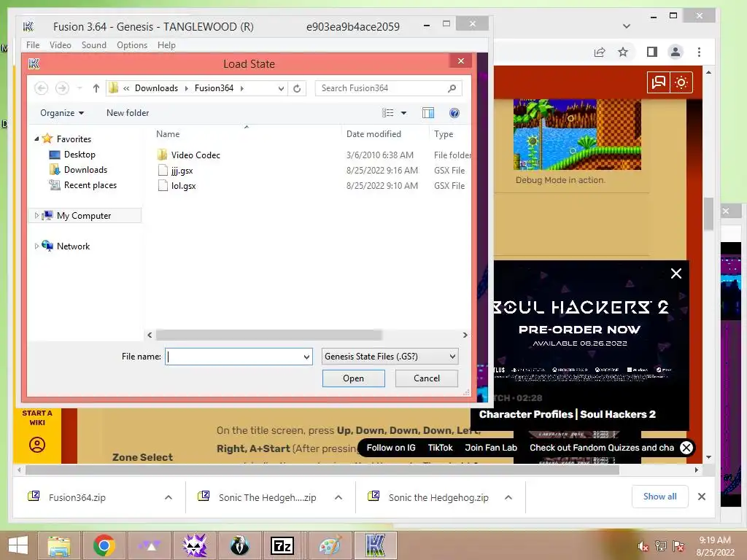Open Fandom discussions chat icon
This screenshot has width=747, height=560.
pos(659,83)
